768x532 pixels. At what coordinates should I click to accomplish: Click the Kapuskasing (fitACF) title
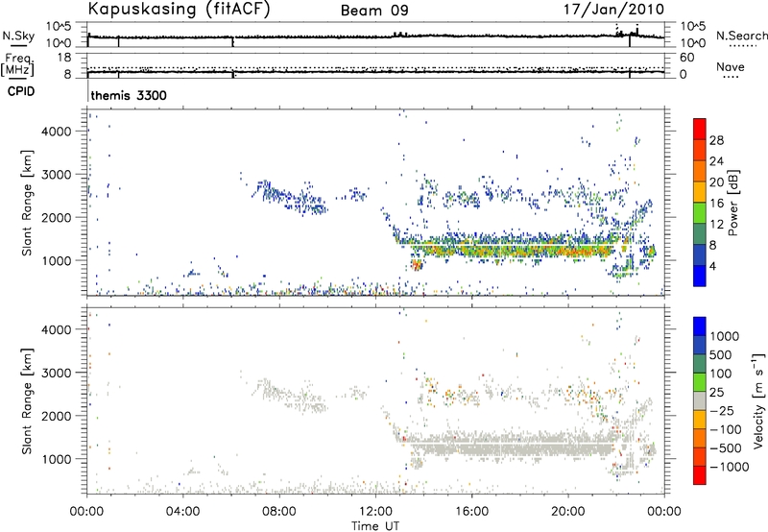pos(179,10)
